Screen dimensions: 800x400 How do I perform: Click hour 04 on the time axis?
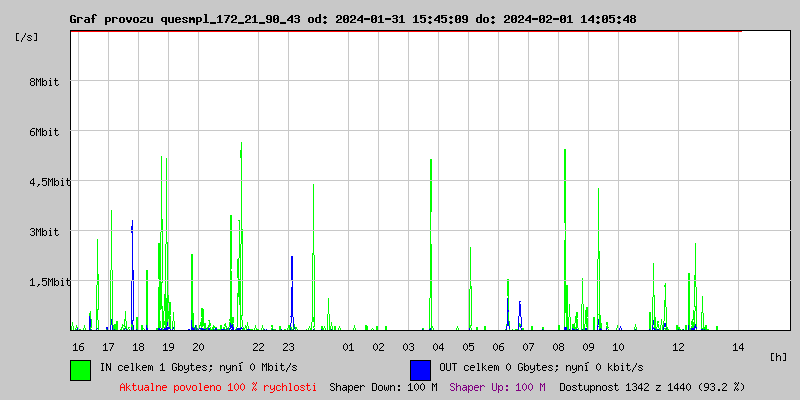pos(438,347)
